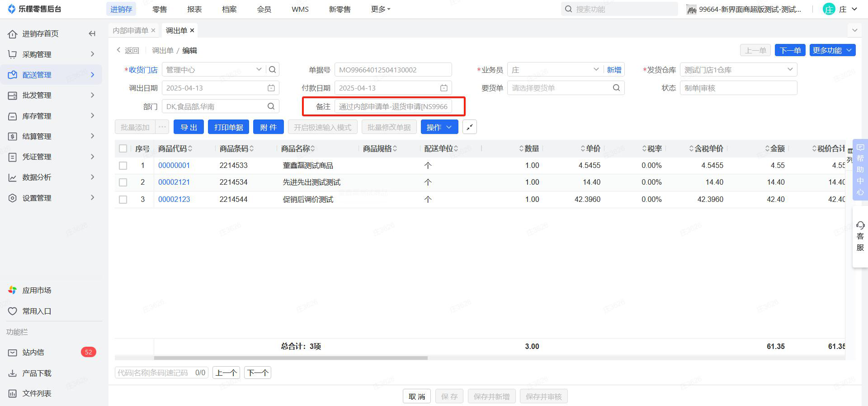868x406 pixels.
Task: Collapse the left sidebar menu
Action: [92, 33]
